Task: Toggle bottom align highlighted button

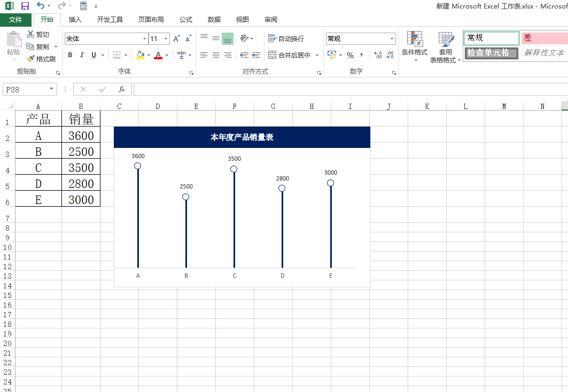Action: pyautogui.click(x=228, y=38)
